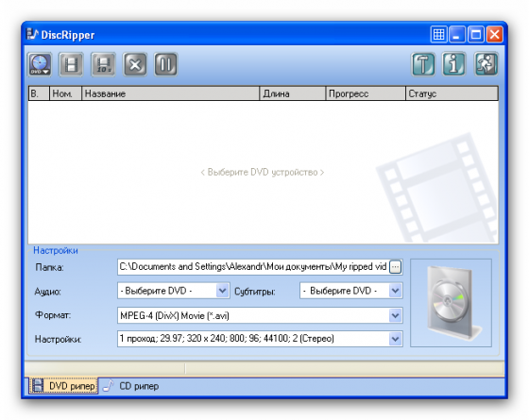Open the DVD device selector icon
Screen dimensions: 529x420
click(x=40, y=64)
